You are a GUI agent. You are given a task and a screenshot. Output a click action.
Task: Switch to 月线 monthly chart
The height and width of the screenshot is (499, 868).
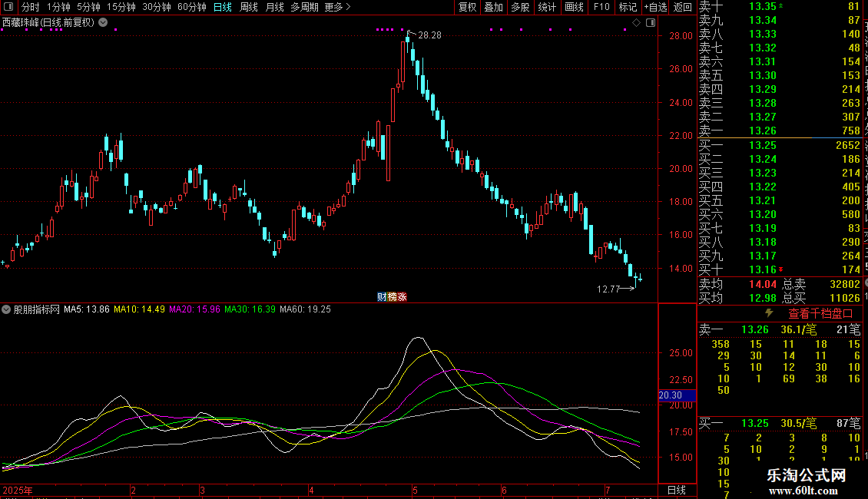pyautogui.click(x=274, y=7)
